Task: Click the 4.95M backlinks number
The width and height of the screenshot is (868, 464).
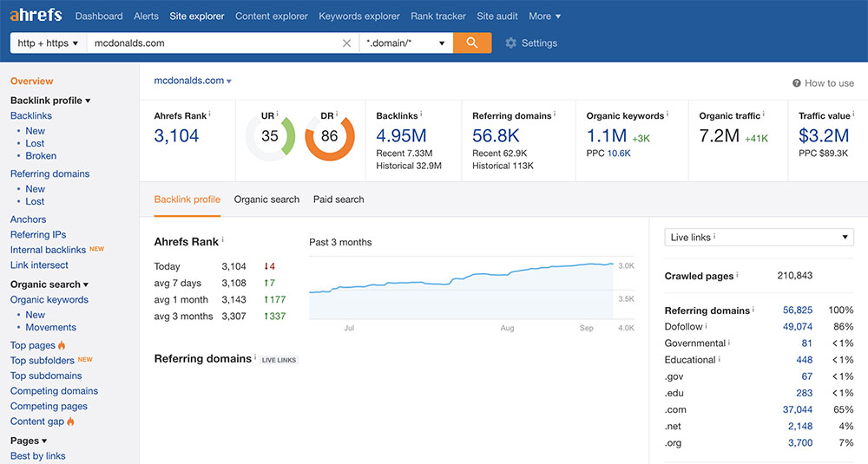Action: point(401,135)
